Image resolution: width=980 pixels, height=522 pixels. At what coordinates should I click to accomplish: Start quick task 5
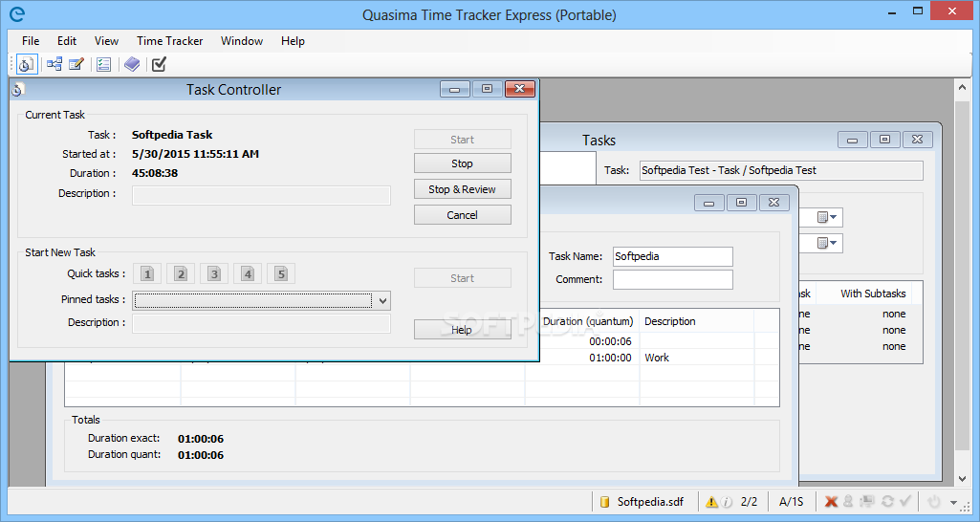[281, 273]
